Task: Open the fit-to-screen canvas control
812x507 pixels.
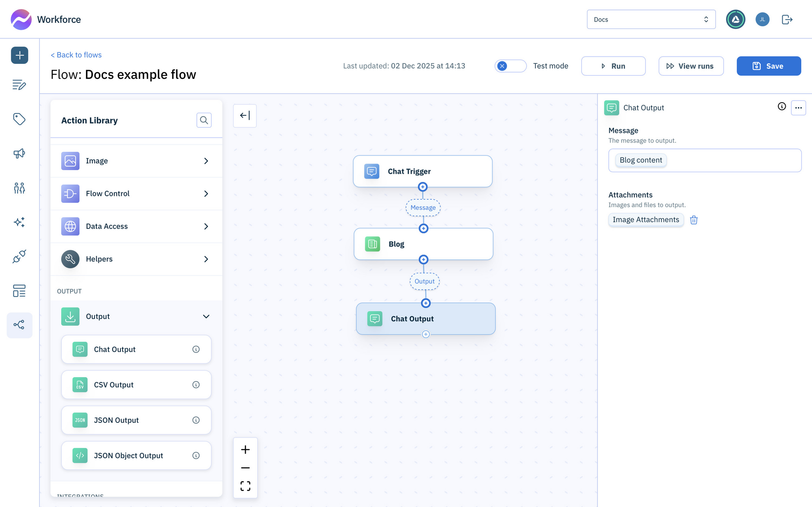Action: pos(245,486)
